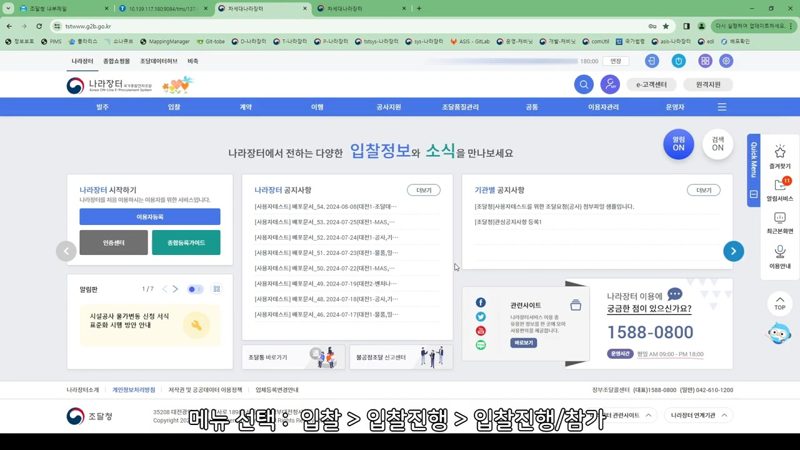The height and width of the screenshot is (450, 800).
Task: Click the 바로보기 button in 관련사이트
Action: coord(523,343)
